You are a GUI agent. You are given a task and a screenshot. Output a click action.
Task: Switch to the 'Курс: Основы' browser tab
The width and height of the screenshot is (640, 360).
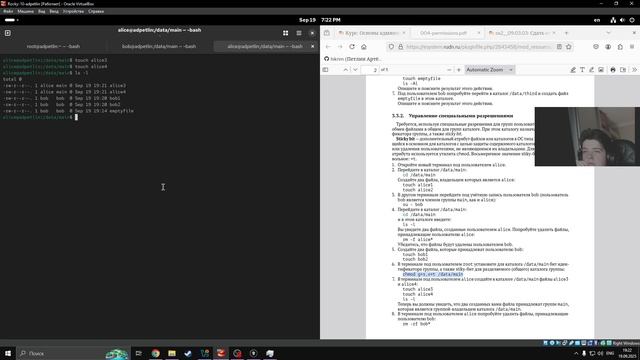tap(371, 33)
